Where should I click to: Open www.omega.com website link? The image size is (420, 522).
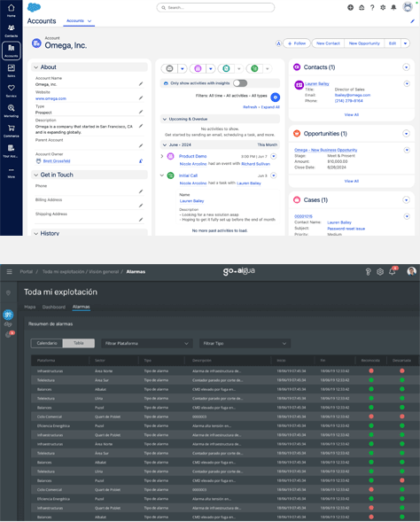pyautogui.click(x=51, y=98)
